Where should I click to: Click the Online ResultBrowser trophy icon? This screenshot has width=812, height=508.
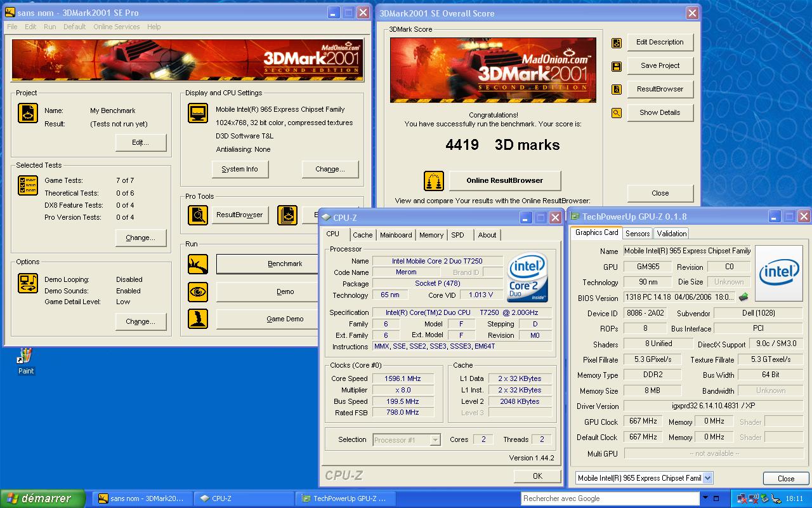tap(434, 180)
